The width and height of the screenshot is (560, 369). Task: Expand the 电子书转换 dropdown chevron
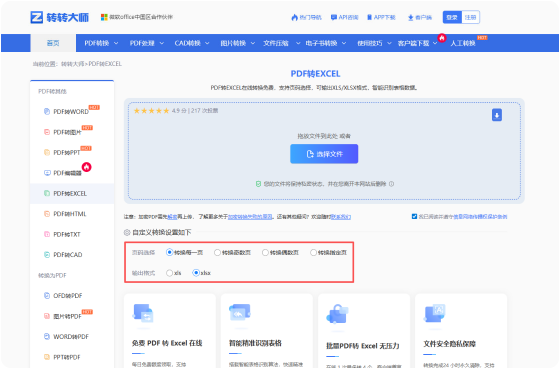344,43
